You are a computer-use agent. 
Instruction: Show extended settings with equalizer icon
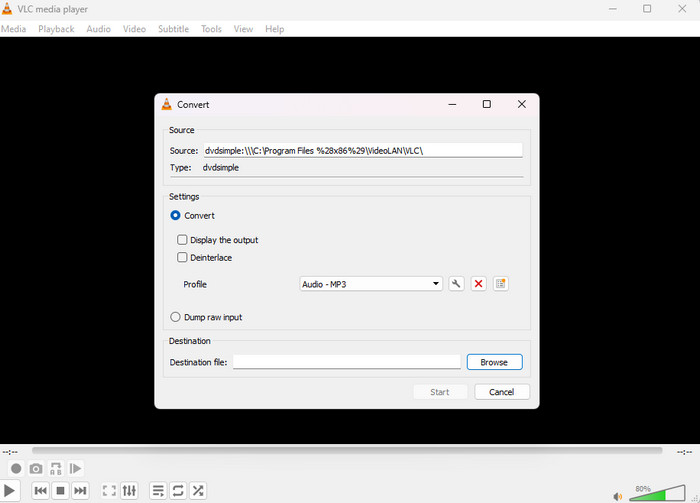(x=129, y=491)
